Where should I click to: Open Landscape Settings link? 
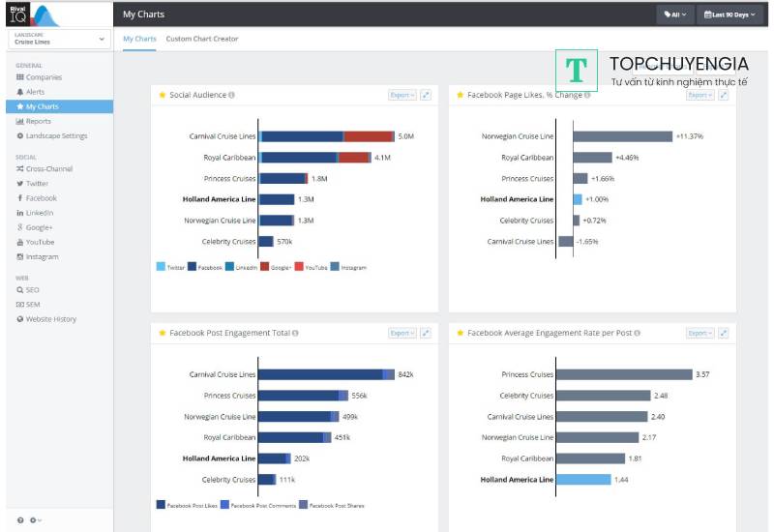(56, 135)
